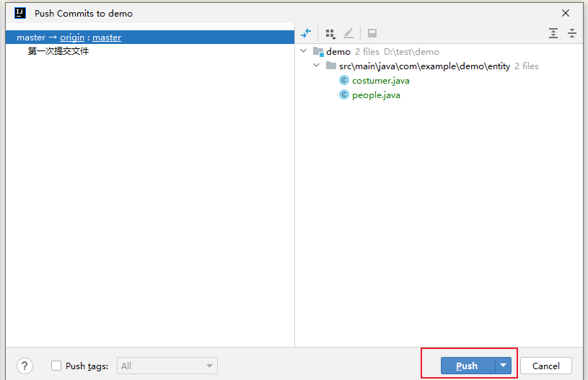Collapse the src\main\java entity folder node

(317, 66)
